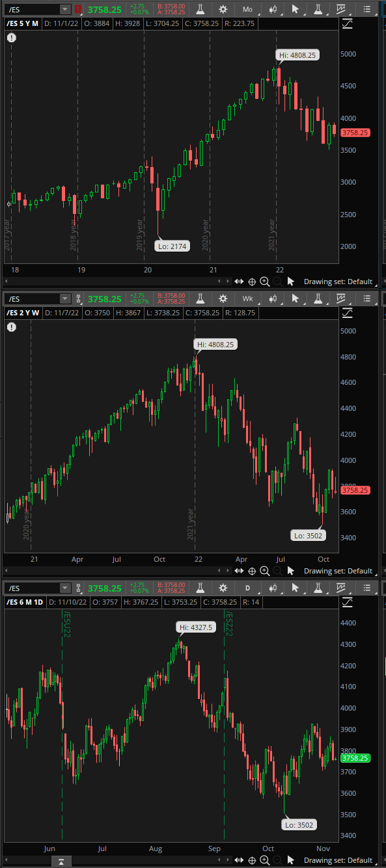Open chart settings gear in daily chart

[x=223, y=588]
